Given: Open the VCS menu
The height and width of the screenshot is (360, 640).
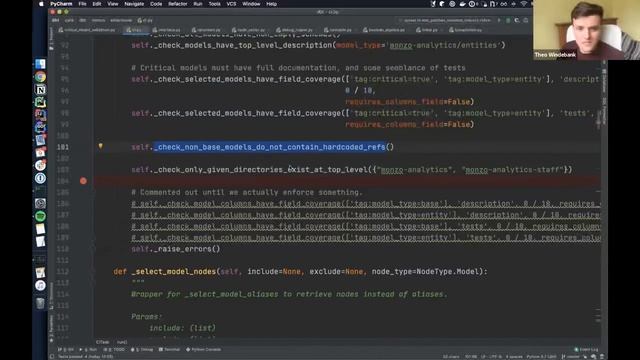Looking at the screenshot, I should pos(231,4).
